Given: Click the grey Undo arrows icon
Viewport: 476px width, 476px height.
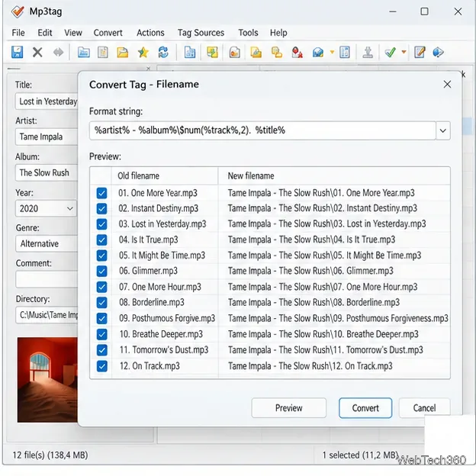Looking at the screenshot, I should click(x=58, y=52).
